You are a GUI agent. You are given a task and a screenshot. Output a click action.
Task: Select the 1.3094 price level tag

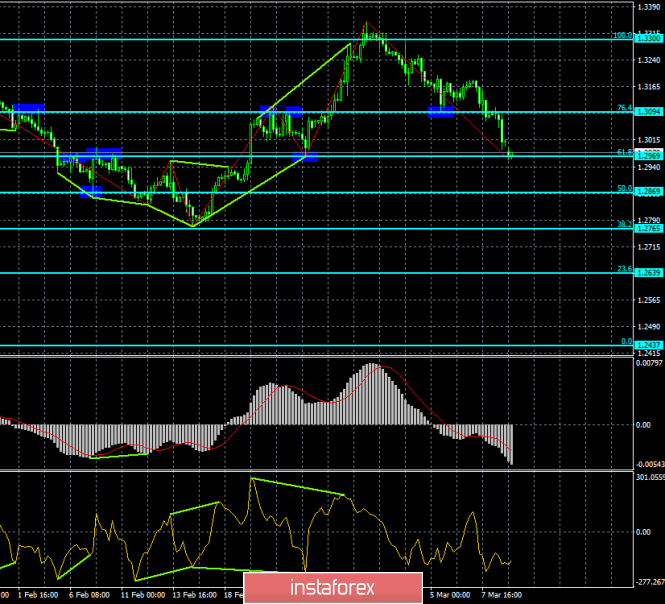click(x=649, y=112)
